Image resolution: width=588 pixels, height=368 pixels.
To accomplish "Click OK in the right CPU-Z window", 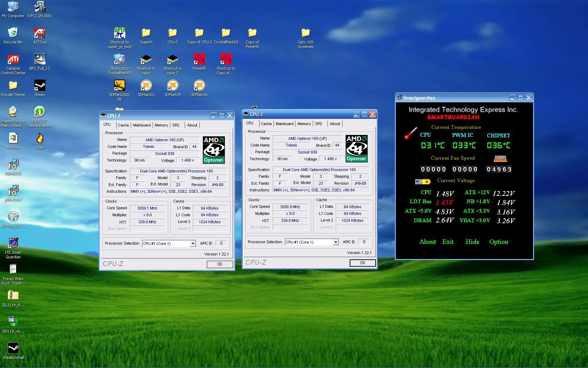I will click(363, 263).
